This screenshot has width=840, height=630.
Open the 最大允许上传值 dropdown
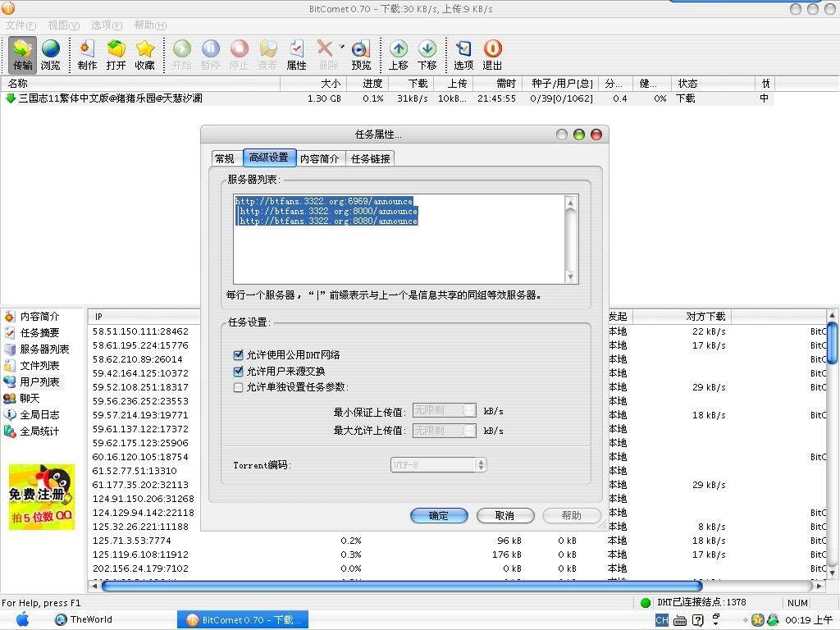[444, 430]
